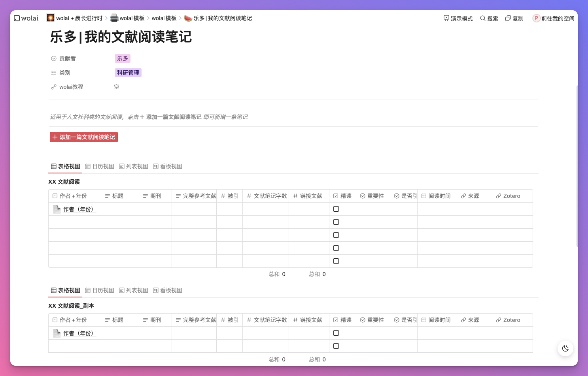Open 前往我的空间 link
Viewport: 588px width, 376px height.
point(558,18)
